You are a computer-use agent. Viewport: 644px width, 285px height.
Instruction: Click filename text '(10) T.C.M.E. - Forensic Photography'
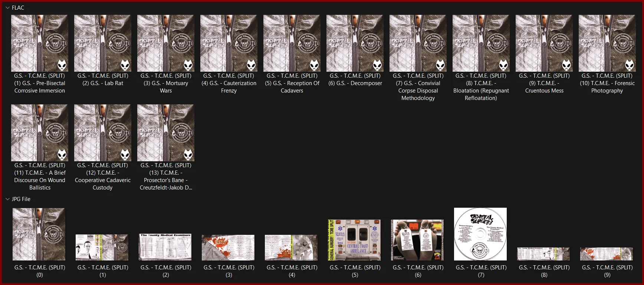click(x=607, y=87)
